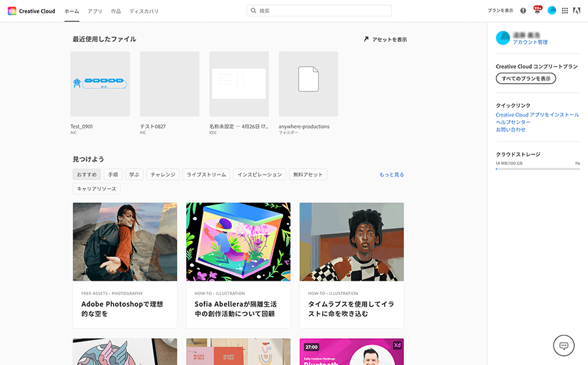
Task: Click the cloud storage usage bar
Action: tap(538, 169)
